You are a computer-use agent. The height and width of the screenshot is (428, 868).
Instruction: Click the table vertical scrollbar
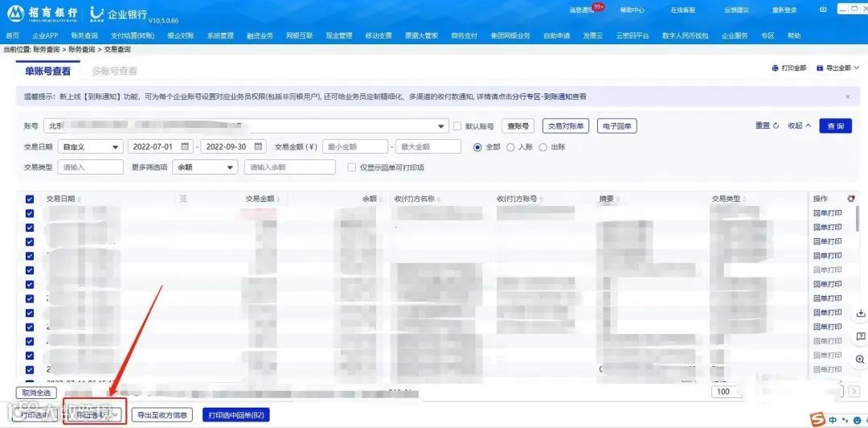coord(858,219)
